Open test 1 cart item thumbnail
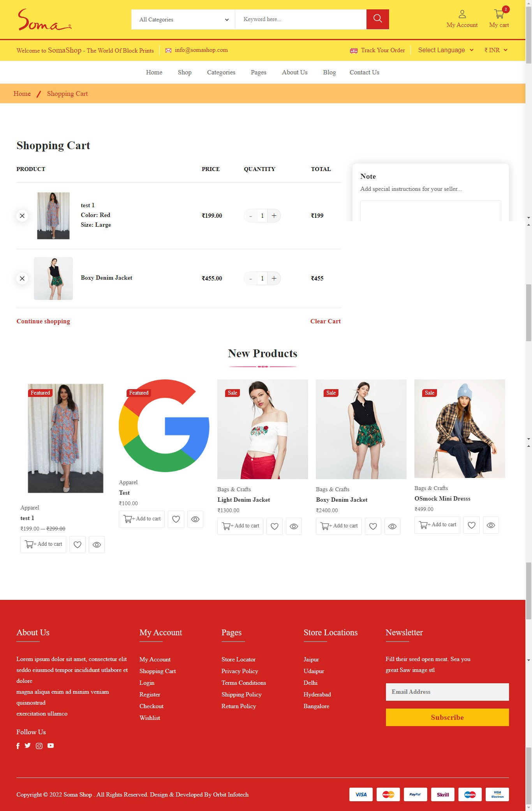 pyautogui.click(x=53, y=216)
